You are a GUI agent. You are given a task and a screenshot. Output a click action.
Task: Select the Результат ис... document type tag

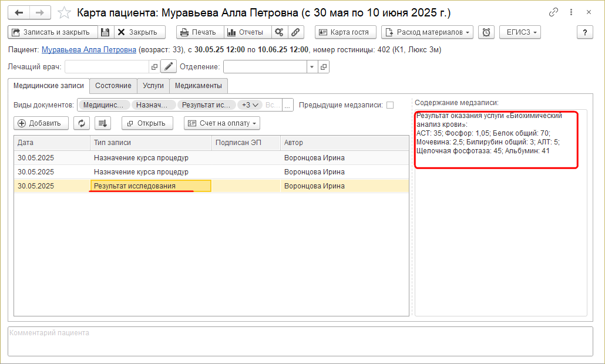pyautogui.click(x=206, y=105)
